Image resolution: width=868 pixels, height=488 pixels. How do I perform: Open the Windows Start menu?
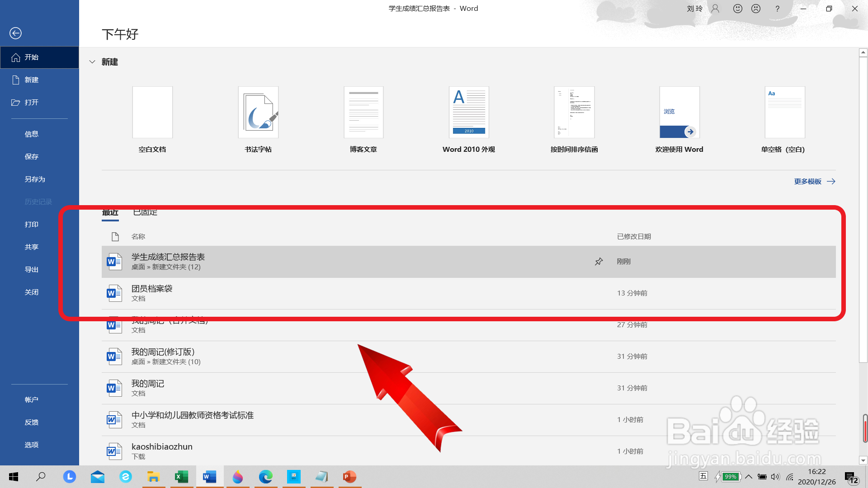tap(14, 477)
